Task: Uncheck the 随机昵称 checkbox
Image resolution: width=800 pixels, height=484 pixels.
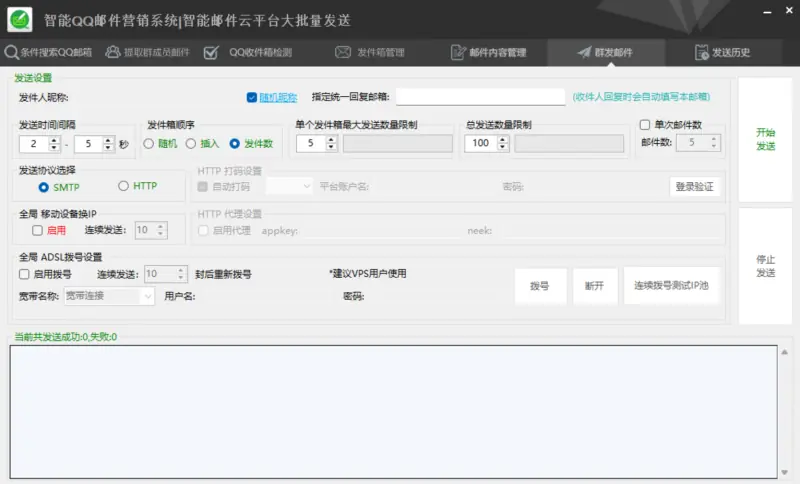Action: [252, 97]
